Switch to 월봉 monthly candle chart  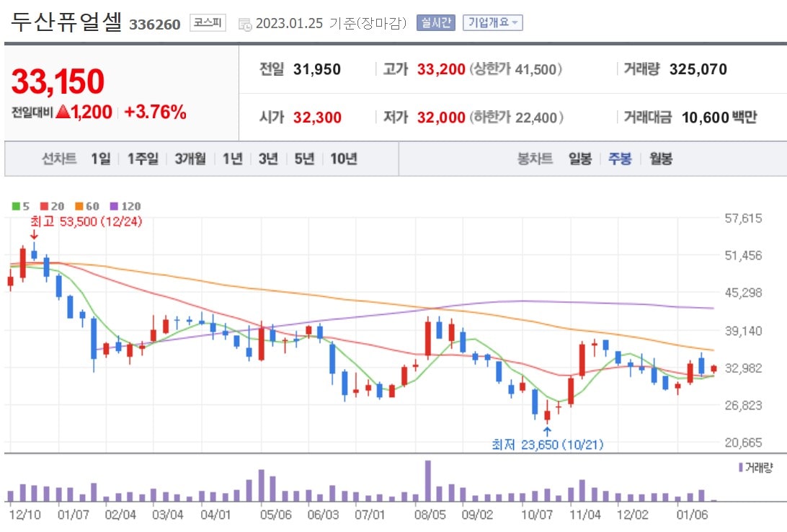pos(661,159)
